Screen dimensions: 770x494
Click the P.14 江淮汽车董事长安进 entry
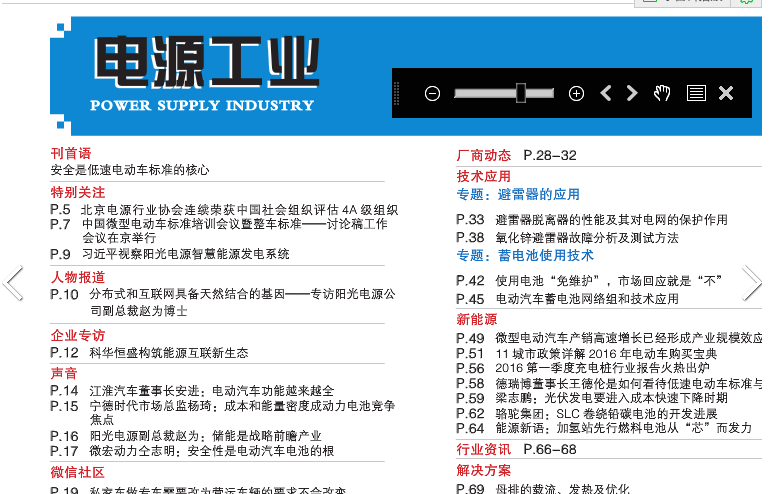click(x=192, y=391)
